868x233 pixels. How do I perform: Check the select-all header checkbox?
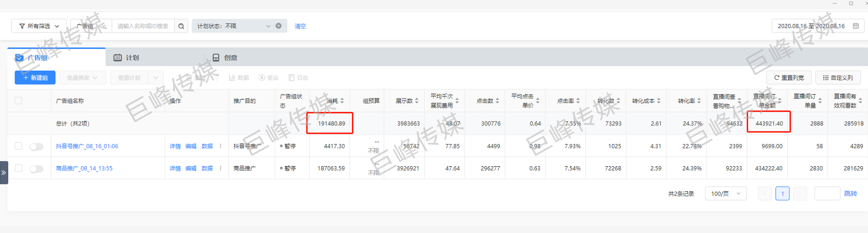[x=18, y=101]
